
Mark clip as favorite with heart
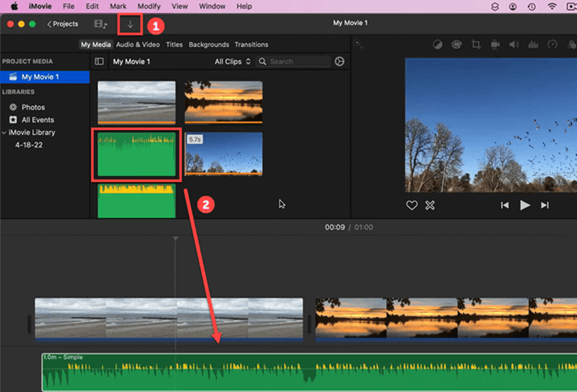coord(412,205)
